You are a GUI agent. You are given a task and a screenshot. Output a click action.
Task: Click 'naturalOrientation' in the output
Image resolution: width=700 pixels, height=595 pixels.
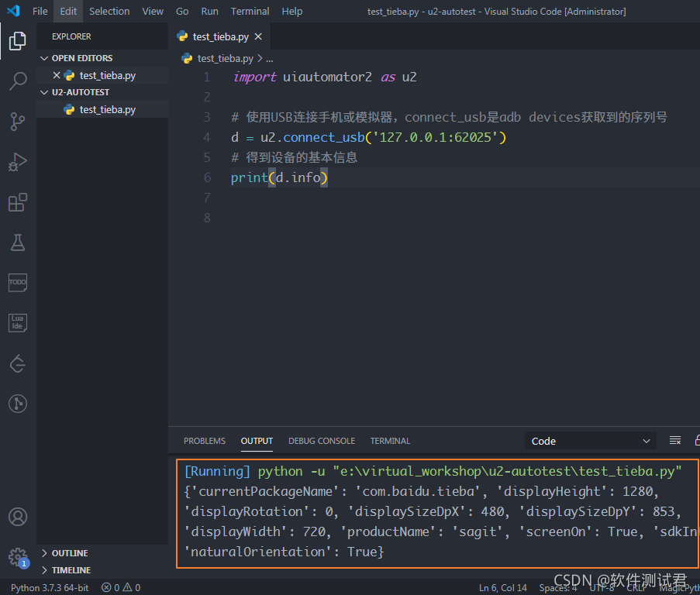258,552
